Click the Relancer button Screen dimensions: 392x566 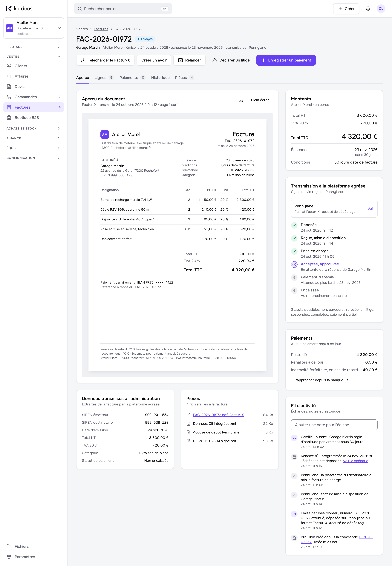189,60
